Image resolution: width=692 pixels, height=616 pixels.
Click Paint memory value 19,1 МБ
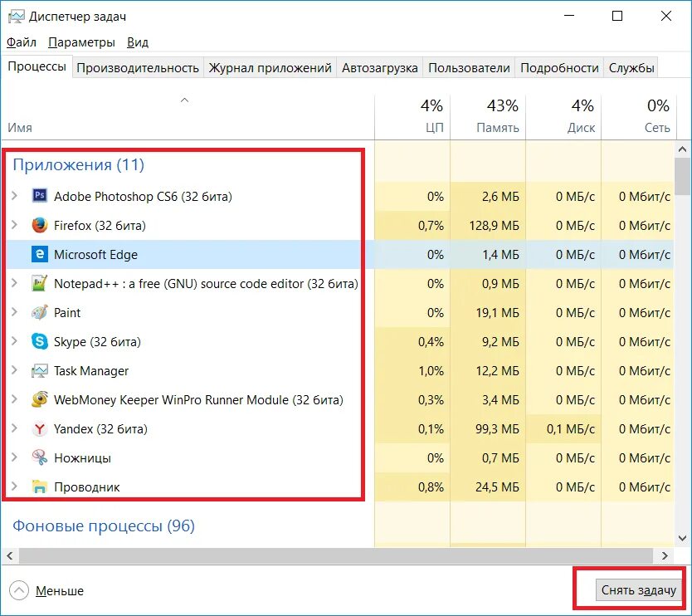click(x=497, y=313)
